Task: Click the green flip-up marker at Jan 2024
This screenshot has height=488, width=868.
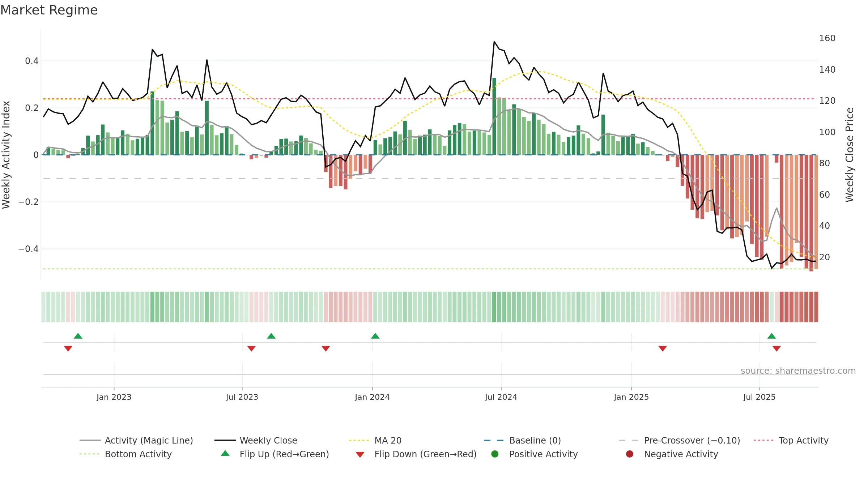Action: coord(375,336)
